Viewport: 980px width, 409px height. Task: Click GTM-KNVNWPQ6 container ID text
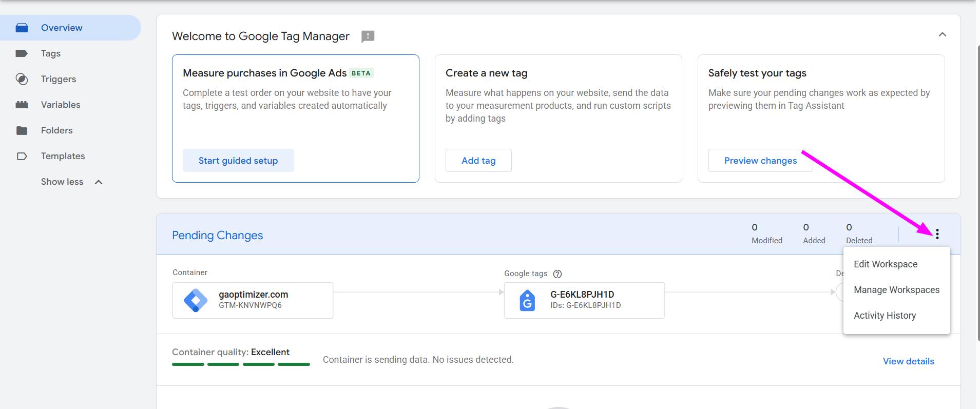tap(250, 305)
